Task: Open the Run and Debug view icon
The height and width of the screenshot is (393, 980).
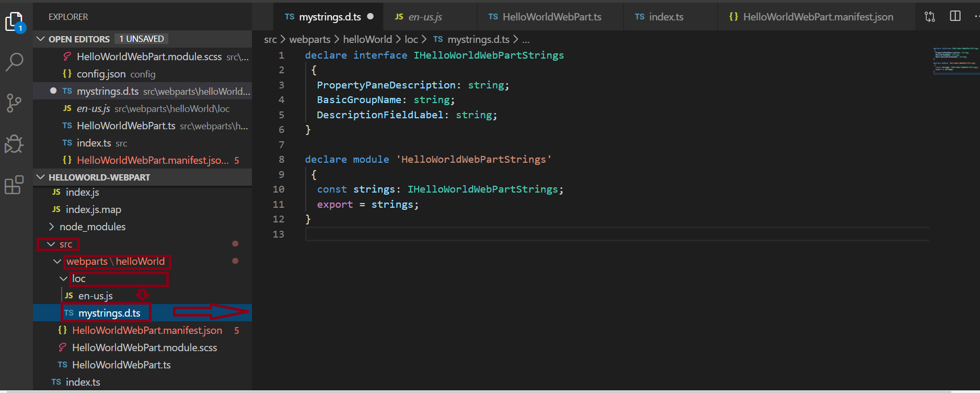Action: (x=14, y=144)
